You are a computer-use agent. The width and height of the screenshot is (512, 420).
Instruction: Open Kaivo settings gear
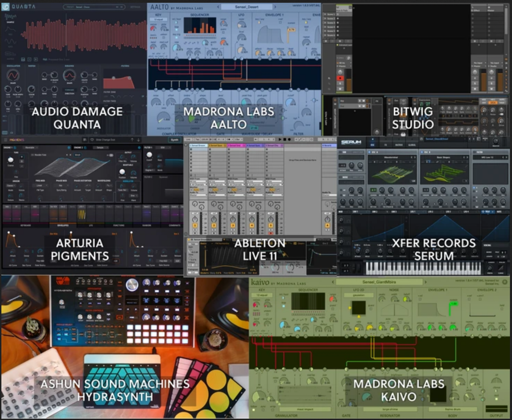[504, 282]
